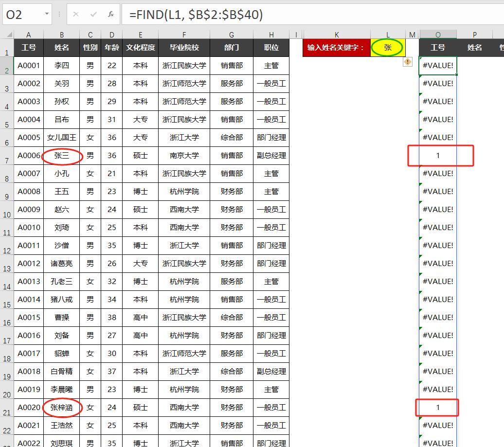This screenshot has width=504, height=447.
Task: Select 年龄 header cell
Action: (x=111, y=48)
